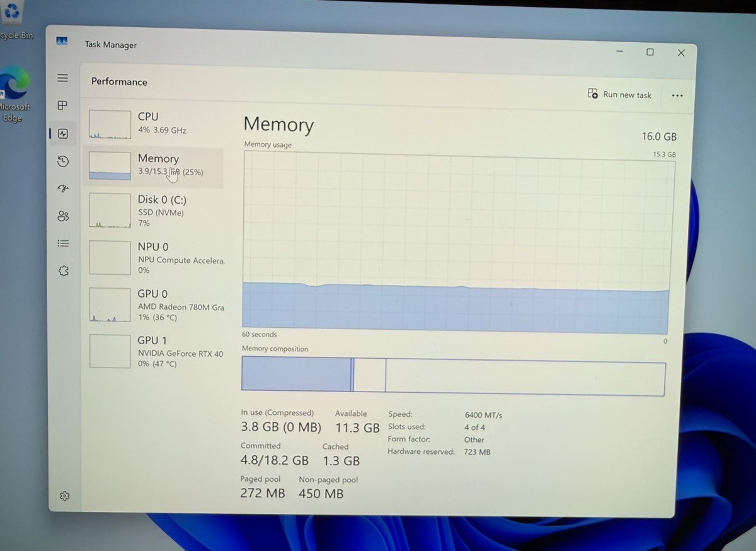Select GPU 1 NVIDIA GeForce item
Viewport: 756px width, 551px height.
[x=153, y=352]
